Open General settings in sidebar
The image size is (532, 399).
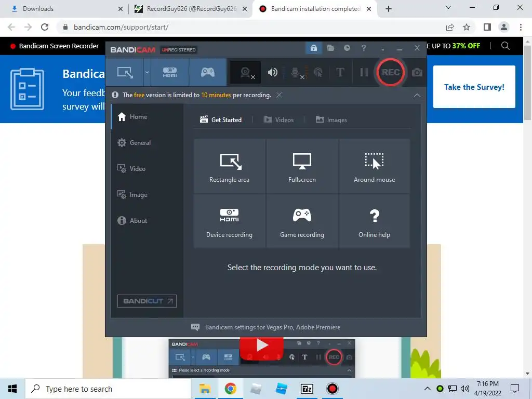coord(134,143)
